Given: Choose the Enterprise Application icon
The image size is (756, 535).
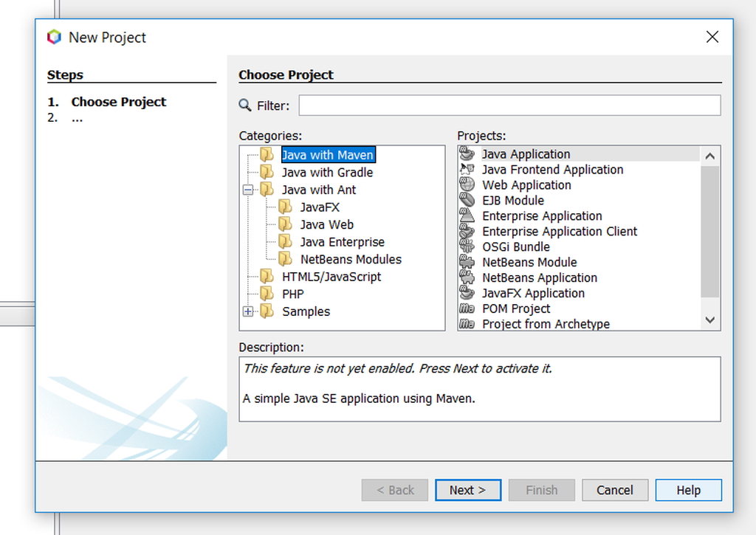Looking at the screenshot, I should pos(466,215).
